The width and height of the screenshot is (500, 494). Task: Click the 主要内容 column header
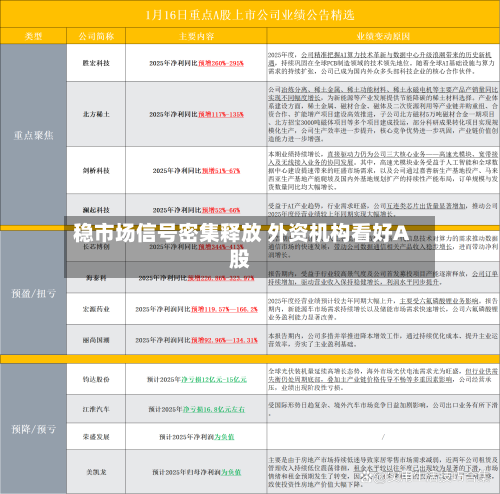(196, 36)
